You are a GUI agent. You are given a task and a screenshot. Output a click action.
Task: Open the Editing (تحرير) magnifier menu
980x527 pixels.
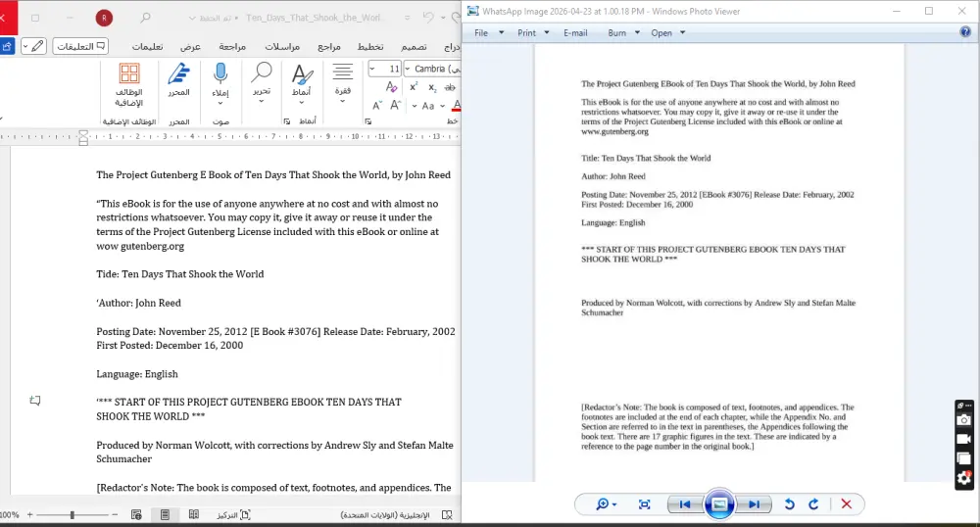tap(262, 82)
